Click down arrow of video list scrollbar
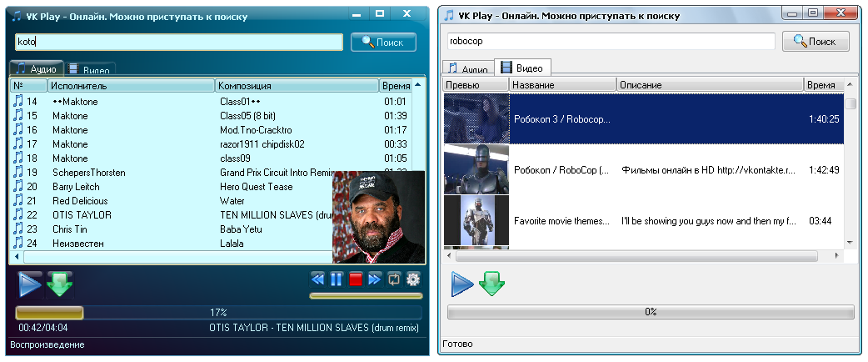868x362 pixels. click(x=851, y=242)
